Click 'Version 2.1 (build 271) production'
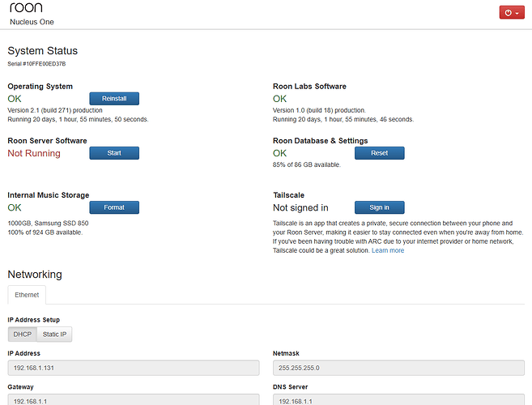 pos(55,110)
